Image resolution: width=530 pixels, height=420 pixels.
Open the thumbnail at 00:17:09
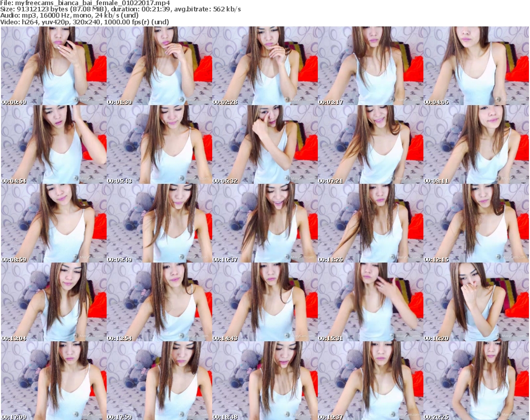pos(54,381)
